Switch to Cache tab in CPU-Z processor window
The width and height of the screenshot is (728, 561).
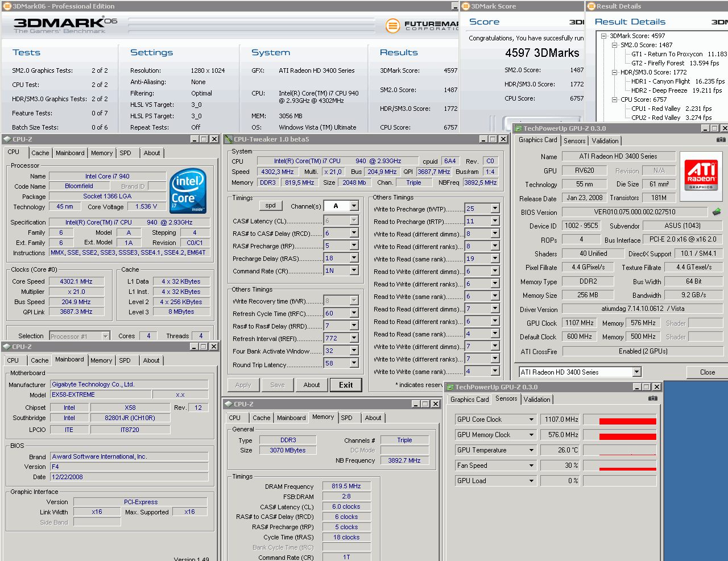click(x=40, y=153)
